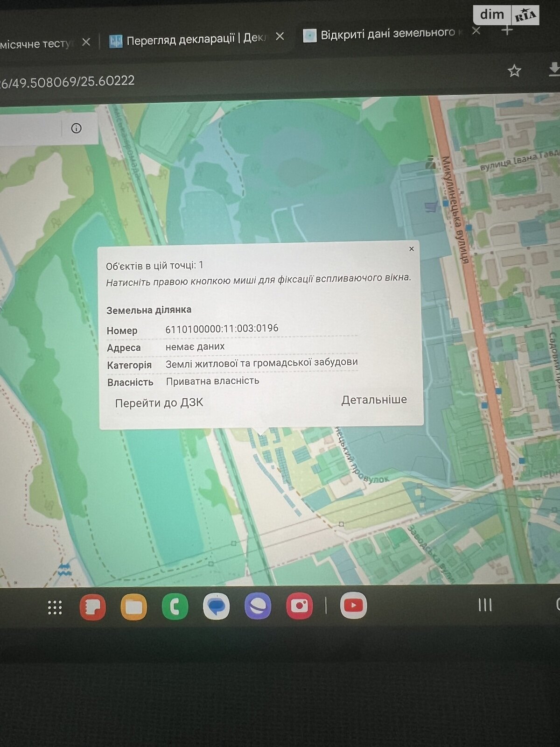Screen dimensions: 560x747
Task: Open the orange My Files app
Action: (x=133, y=607)
